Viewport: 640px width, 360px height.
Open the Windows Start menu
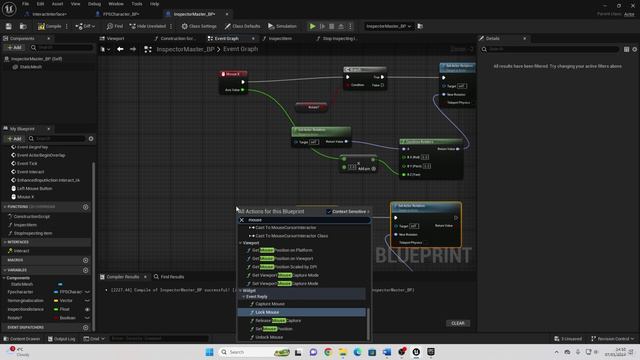(209, 352)
